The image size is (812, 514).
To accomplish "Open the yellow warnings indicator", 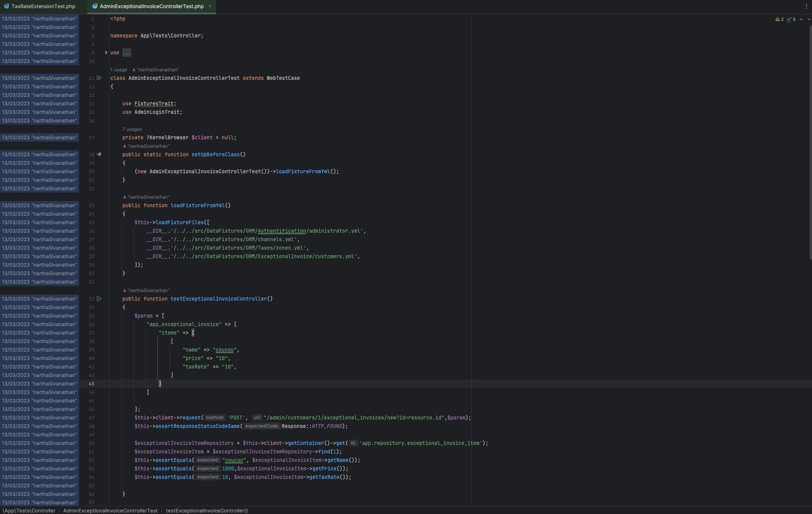I will [779, 19].
